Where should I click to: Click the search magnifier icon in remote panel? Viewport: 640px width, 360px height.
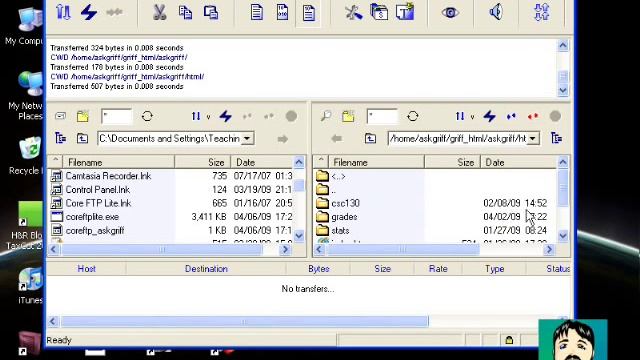[326, 116]
